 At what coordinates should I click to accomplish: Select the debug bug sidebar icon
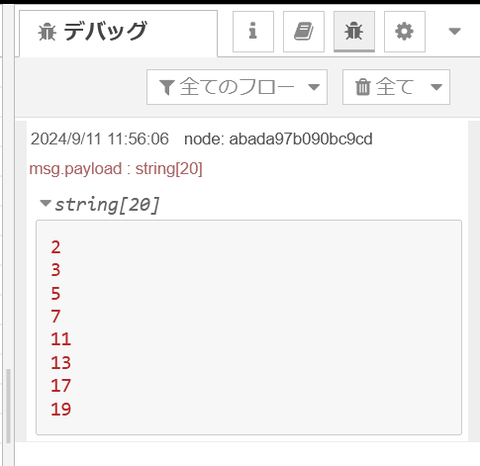354,31
